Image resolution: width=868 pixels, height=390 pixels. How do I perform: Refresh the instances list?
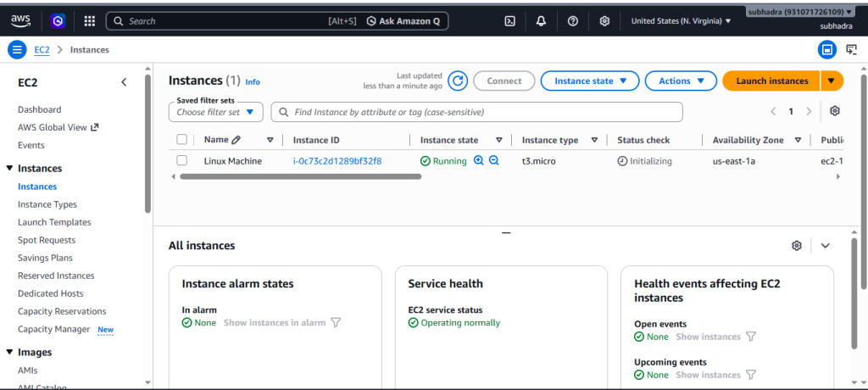(x=458, y=81)
